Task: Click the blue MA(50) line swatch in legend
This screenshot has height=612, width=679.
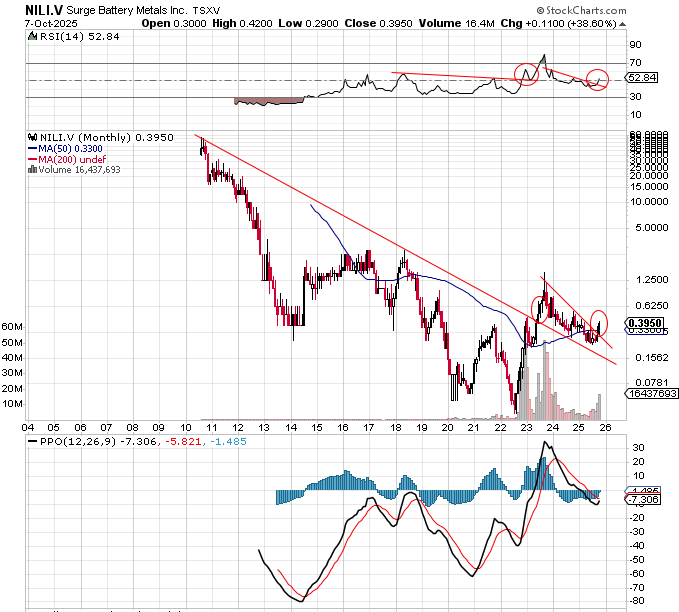Action: (32, 148)
